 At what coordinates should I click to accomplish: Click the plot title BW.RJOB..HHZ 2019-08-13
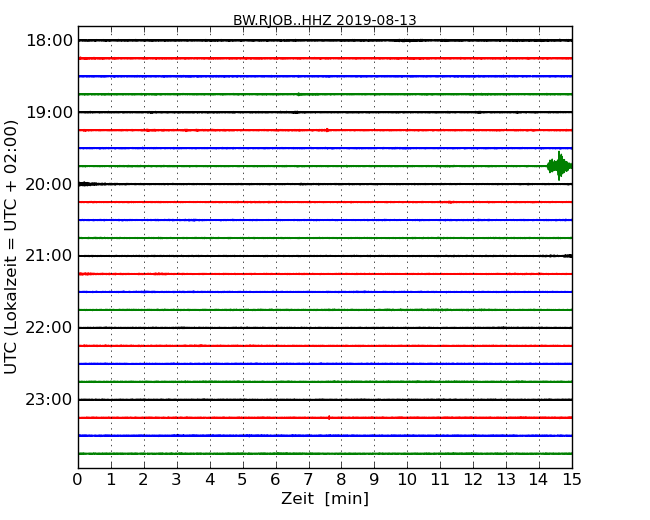(325, 20)
